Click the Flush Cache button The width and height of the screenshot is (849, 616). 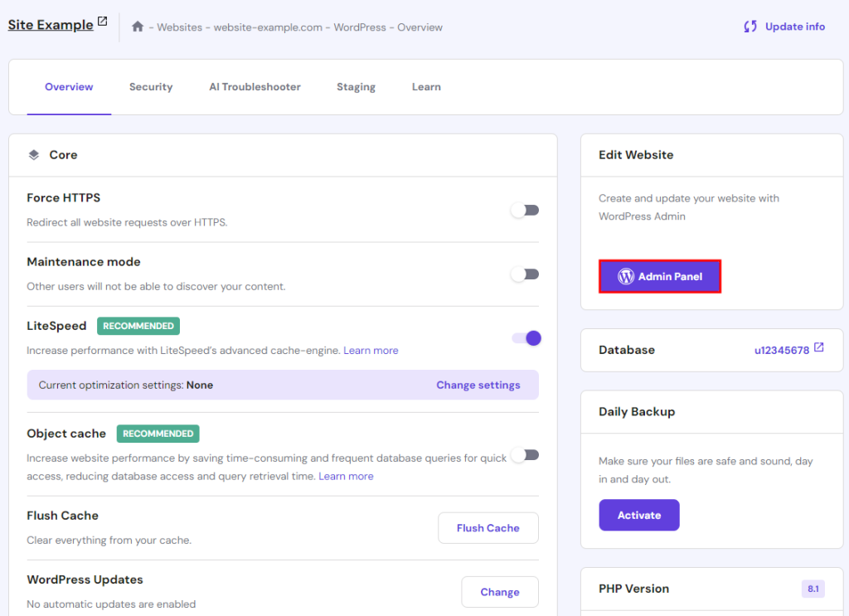point(488,527)
